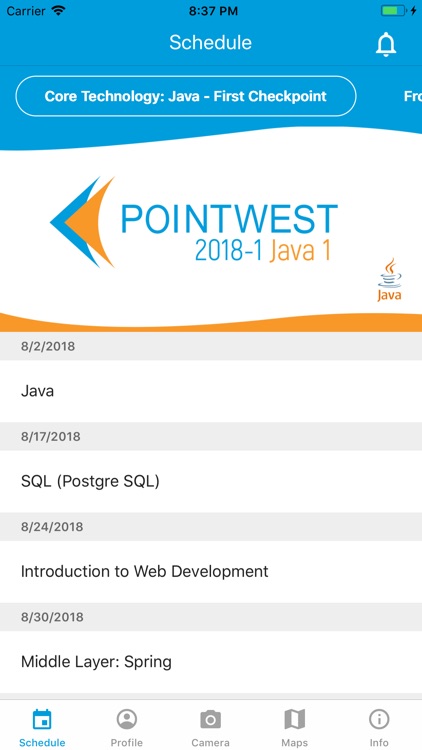Open the Profile tab
422x750 pixels.
[x=126, y=728]
